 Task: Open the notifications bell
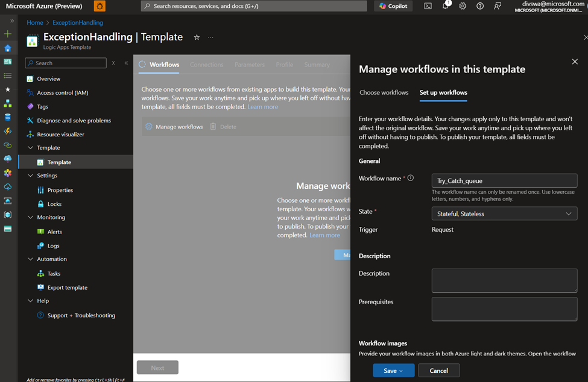pyautogui.click(x=446, y=5)
